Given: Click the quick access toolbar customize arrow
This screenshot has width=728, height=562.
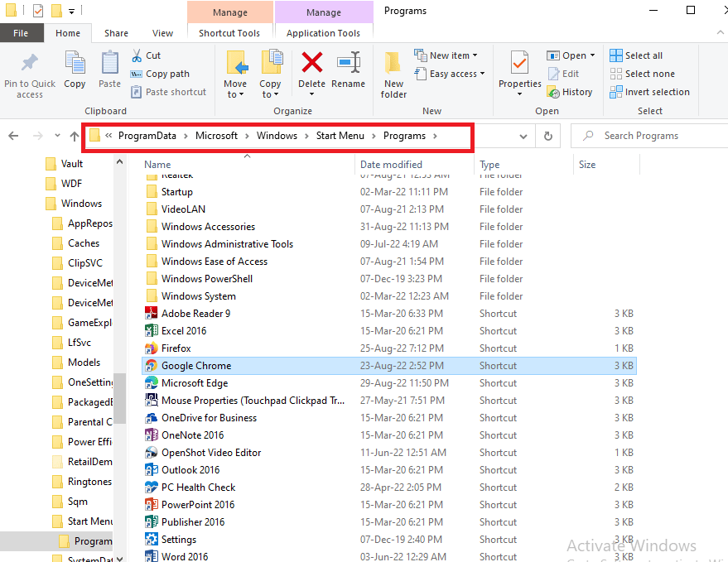Looking at the screenshot, I should (x=71, y=11).
